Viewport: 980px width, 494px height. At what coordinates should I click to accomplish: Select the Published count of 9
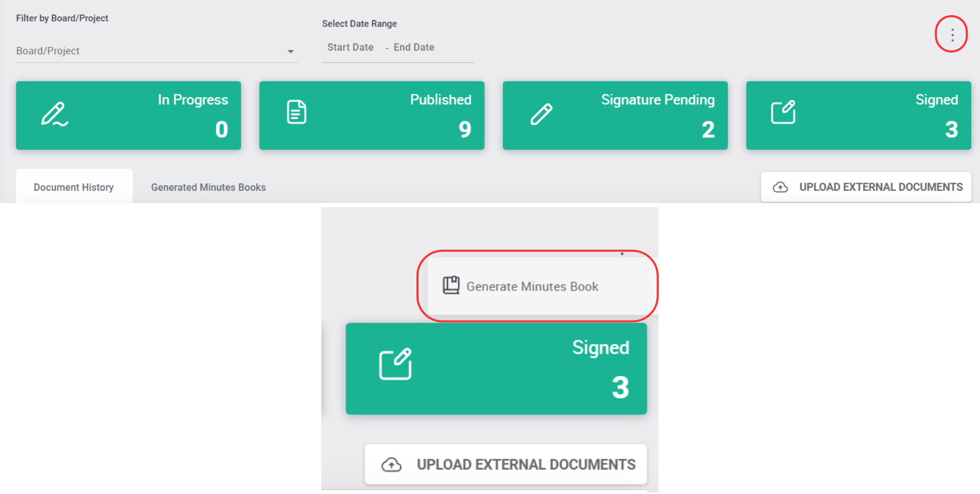point(464,129)
